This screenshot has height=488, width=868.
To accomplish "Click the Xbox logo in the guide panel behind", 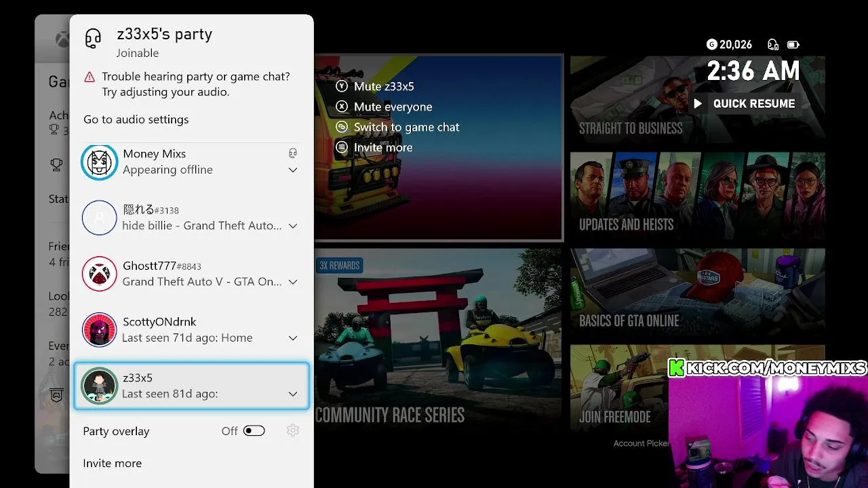I will [x=62, y=40].
